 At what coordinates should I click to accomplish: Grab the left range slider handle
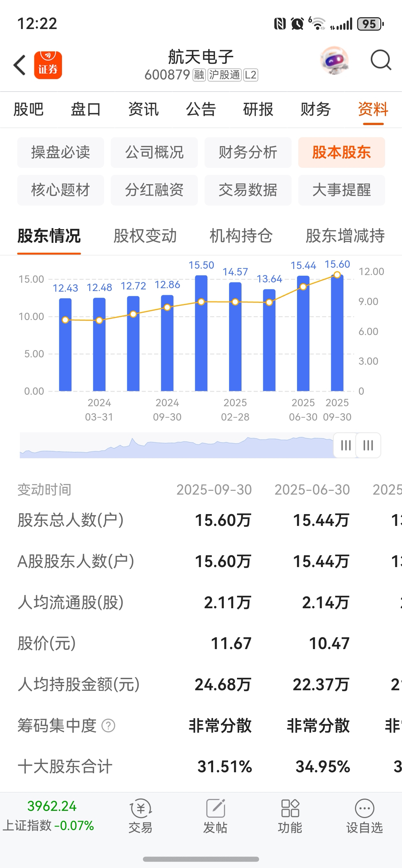tap(346, 445)
